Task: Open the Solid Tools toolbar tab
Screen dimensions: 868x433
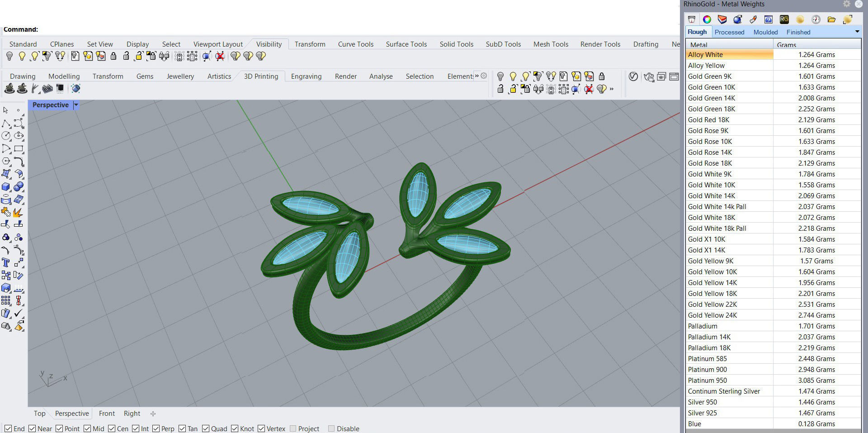Action: [456, 44]
